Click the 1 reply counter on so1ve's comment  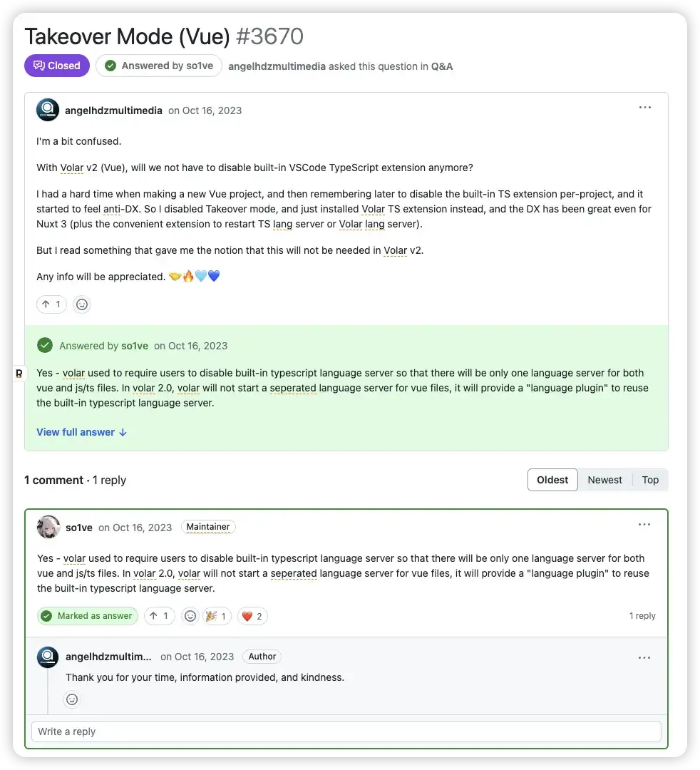point(642,616)
